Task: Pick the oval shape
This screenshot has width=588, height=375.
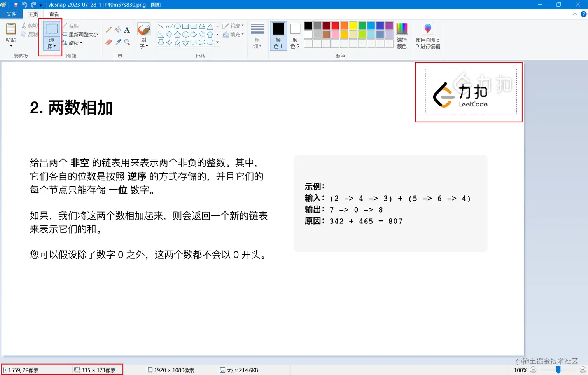Action: click(177, 26)
